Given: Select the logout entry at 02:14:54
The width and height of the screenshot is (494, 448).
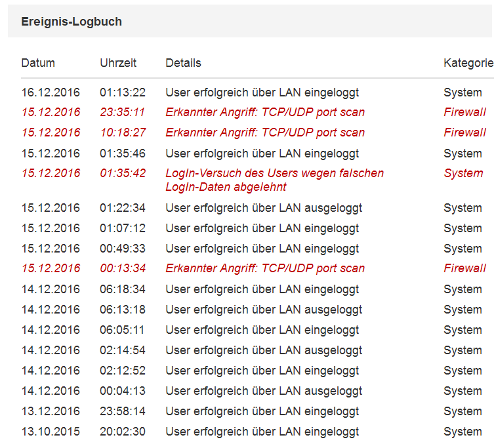Looking at the screenshot, I should click(264, 350).
